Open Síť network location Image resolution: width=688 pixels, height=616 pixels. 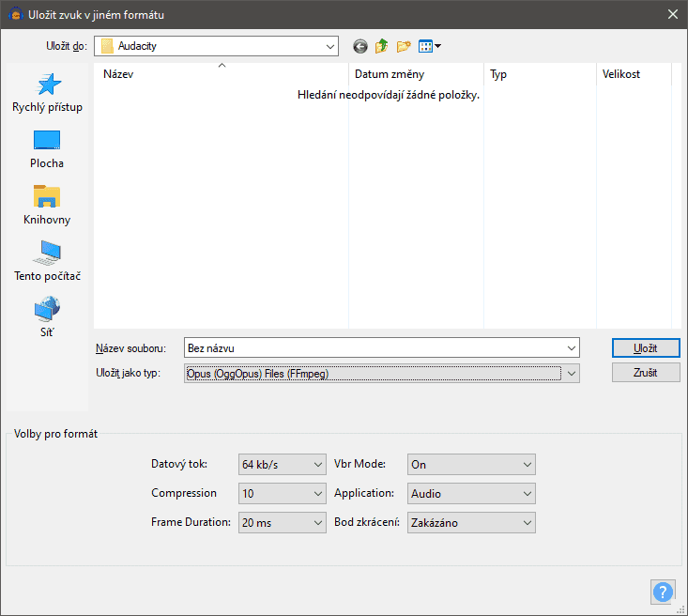click(47, 318)
